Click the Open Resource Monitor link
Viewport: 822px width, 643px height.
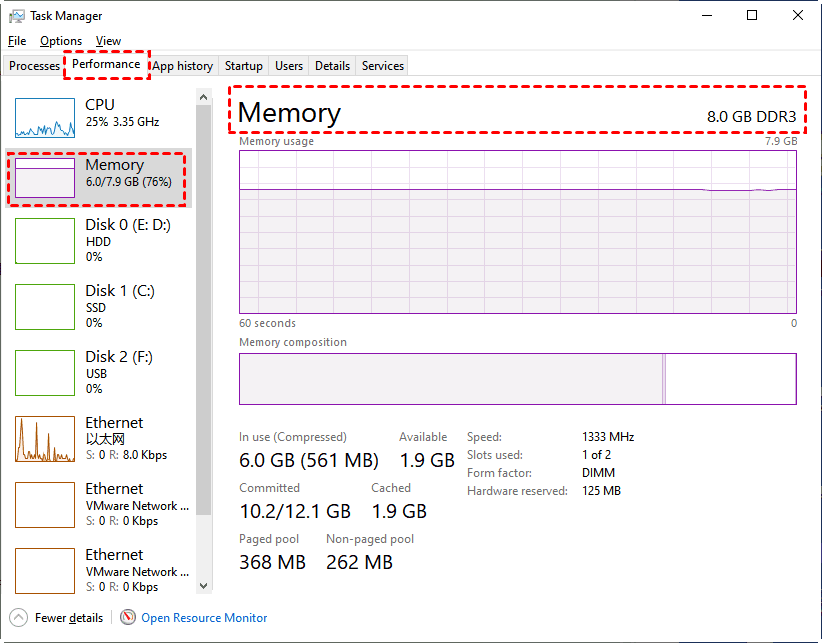204,618
